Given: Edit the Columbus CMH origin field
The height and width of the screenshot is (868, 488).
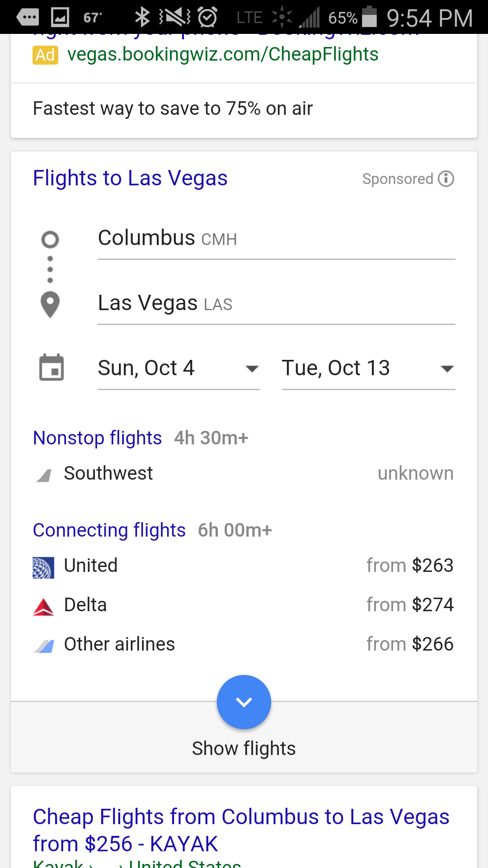Looking at the screenshot, I should click(276, 238).
